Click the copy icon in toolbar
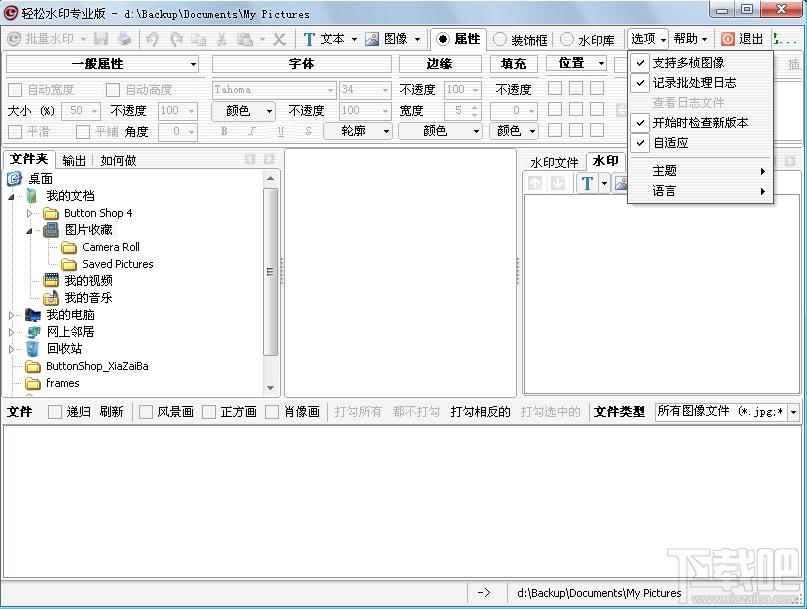Image resolution: width=807 pixels, height=609 pixels. 199,39
